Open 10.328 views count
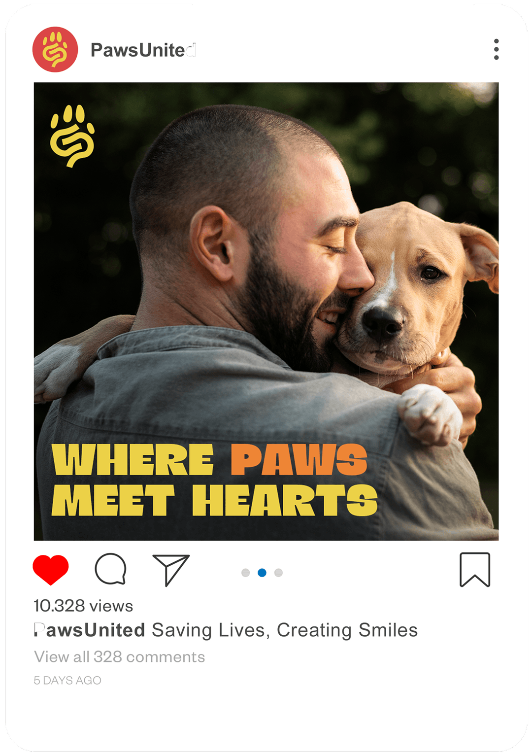Screen dimensions: 532x756 (83, 606)
